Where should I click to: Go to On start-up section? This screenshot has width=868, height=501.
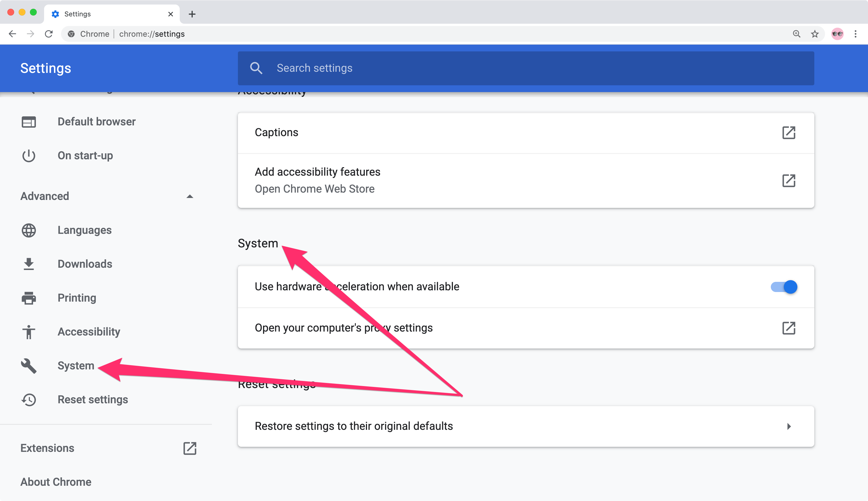pyautogui.click(x=85, y=156)
